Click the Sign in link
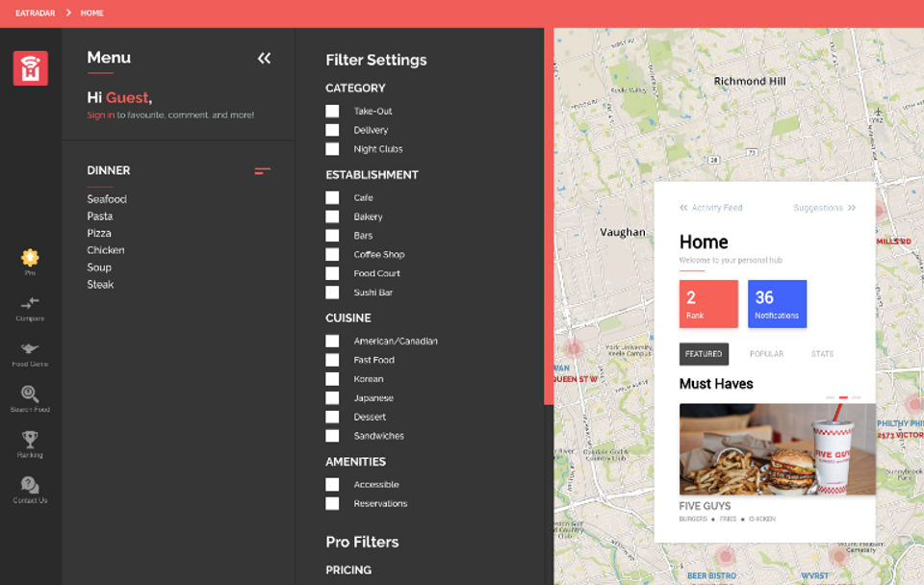Viewport: 924px width, 585px height. point(101,114)
